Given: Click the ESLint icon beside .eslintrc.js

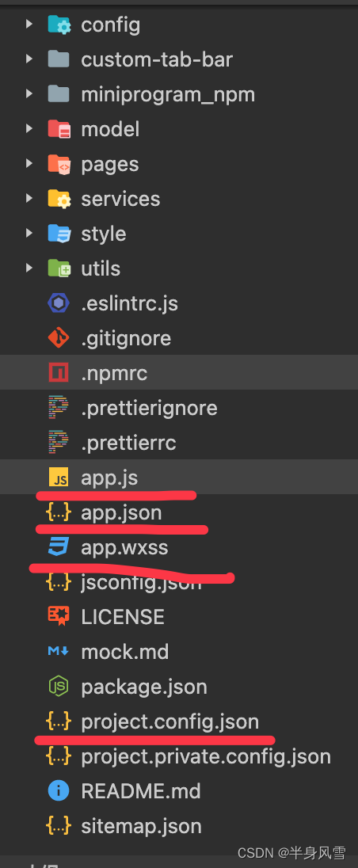Looking at the screenshot, I should (59, 303).
